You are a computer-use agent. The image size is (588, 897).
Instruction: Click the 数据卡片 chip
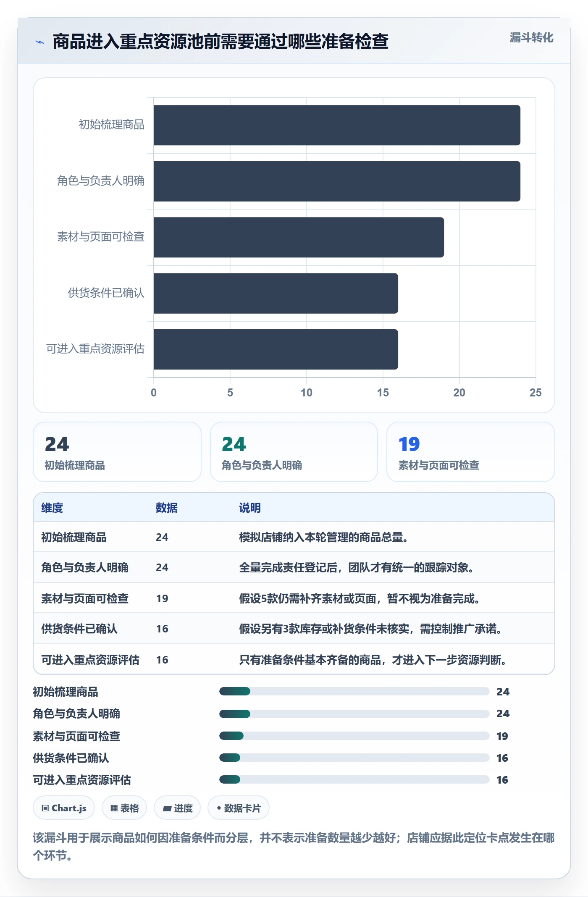click(x=239, y=808)
